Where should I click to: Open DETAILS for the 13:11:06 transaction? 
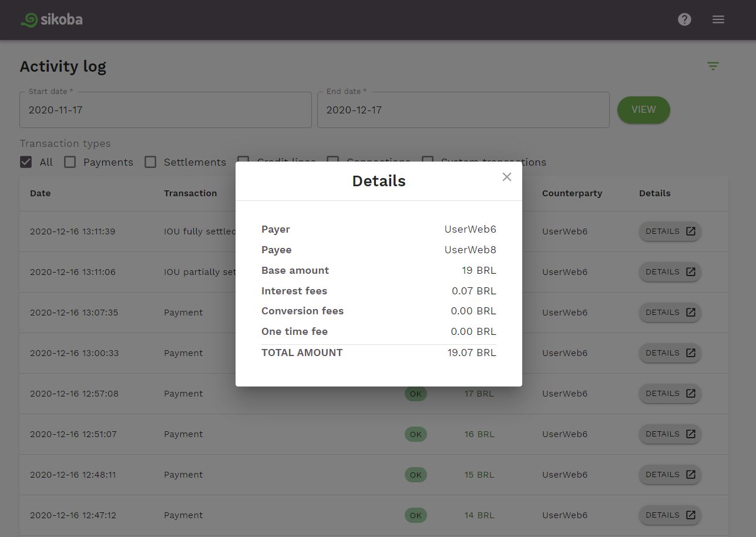click(x=670, y=272)
